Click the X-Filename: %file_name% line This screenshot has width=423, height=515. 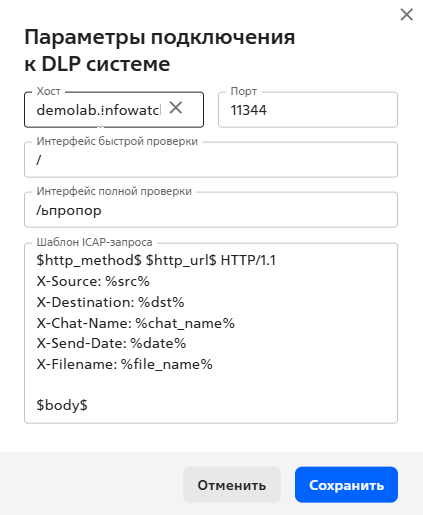[x=124, y=364]
